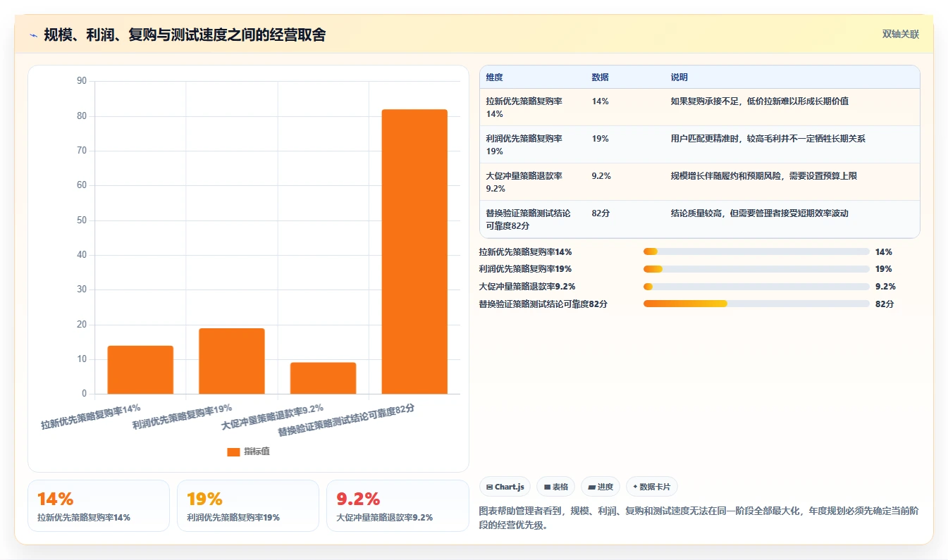The width and height of the screenshot is (948, 560).
Task: Open the orange 14% data card
Action: 99,506
